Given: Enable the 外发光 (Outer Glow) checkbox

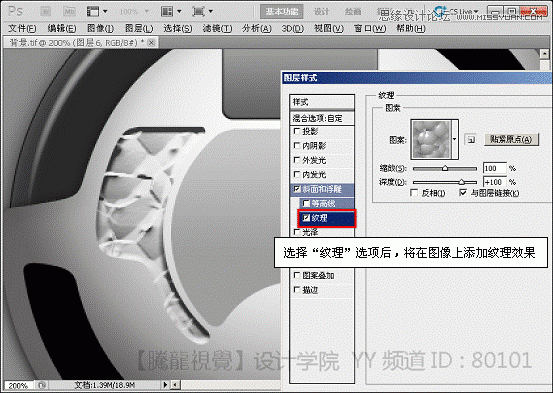Looking at the screenshot, I should (297, 160).
